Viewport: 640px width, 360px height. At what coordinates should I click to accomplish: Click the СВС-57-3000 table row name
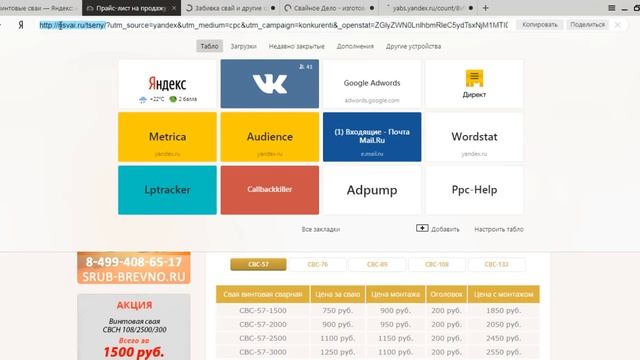(263, 352)
